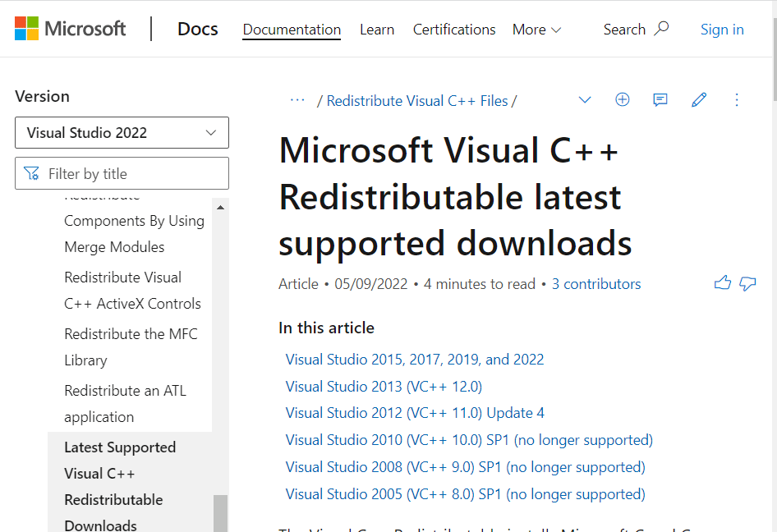Viewport: 777px width, 532px height.
Task: Jump to Visual Studio 2005 (VC++ 8.0) SP1
Action: tap(466, 494)
